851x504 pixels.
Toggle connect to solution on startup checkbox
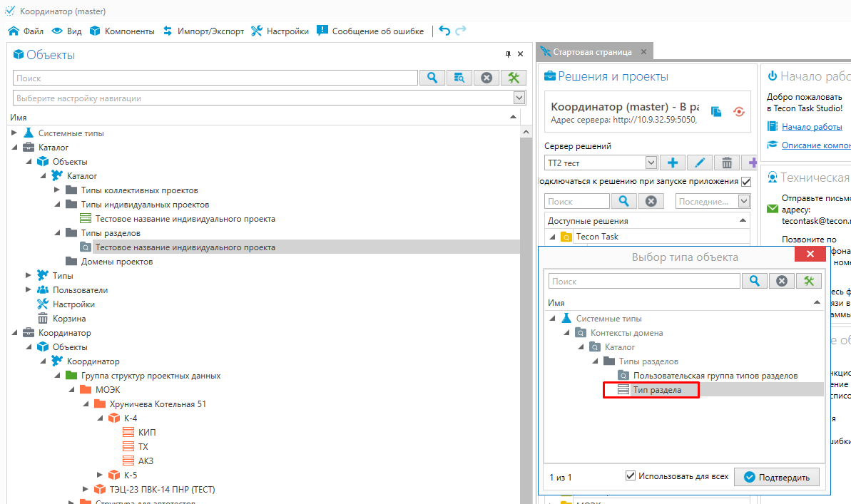coord(746,182)
